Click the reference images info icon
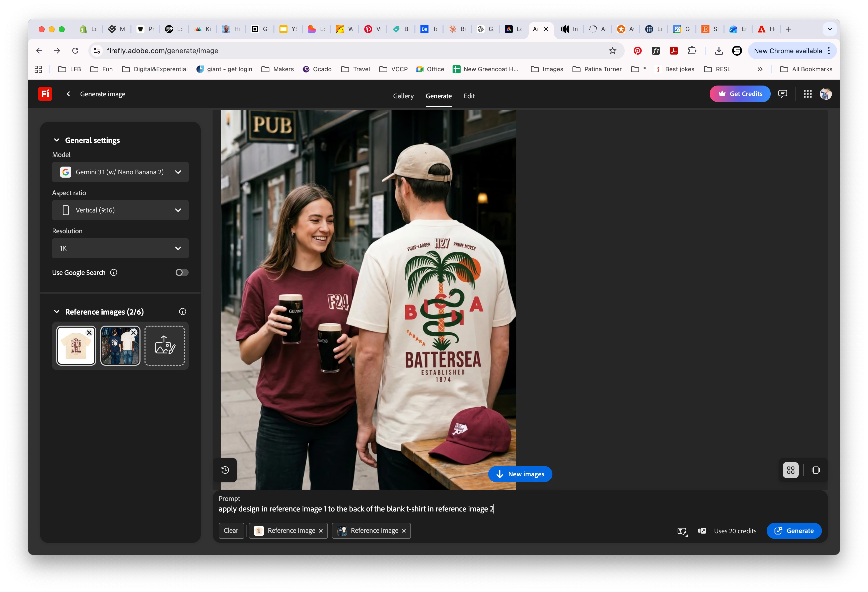Viewport: 868px width, 592px height. click(x=182, y=312)
